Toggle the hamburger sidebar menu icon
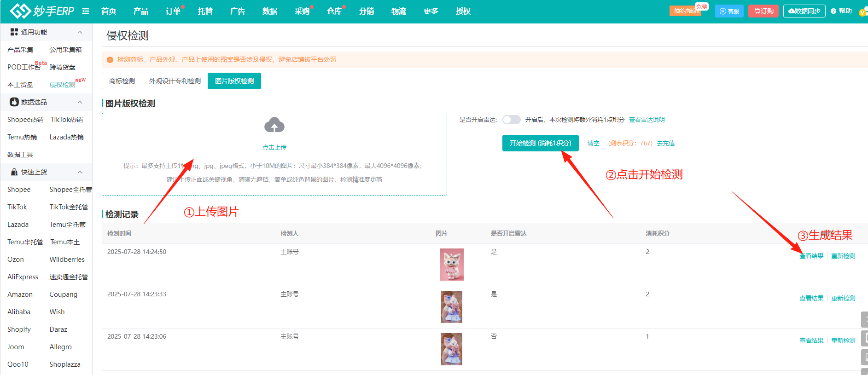The image size is (868, 375). [86, 11]
